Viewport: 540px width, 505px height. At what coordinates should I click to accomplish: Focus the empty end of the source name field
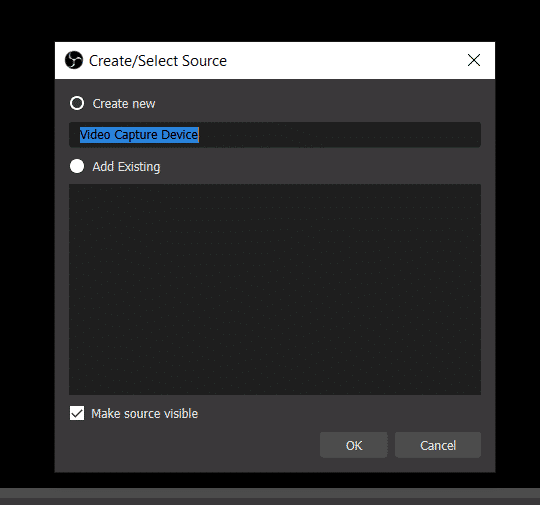click(x=339, y=135)
